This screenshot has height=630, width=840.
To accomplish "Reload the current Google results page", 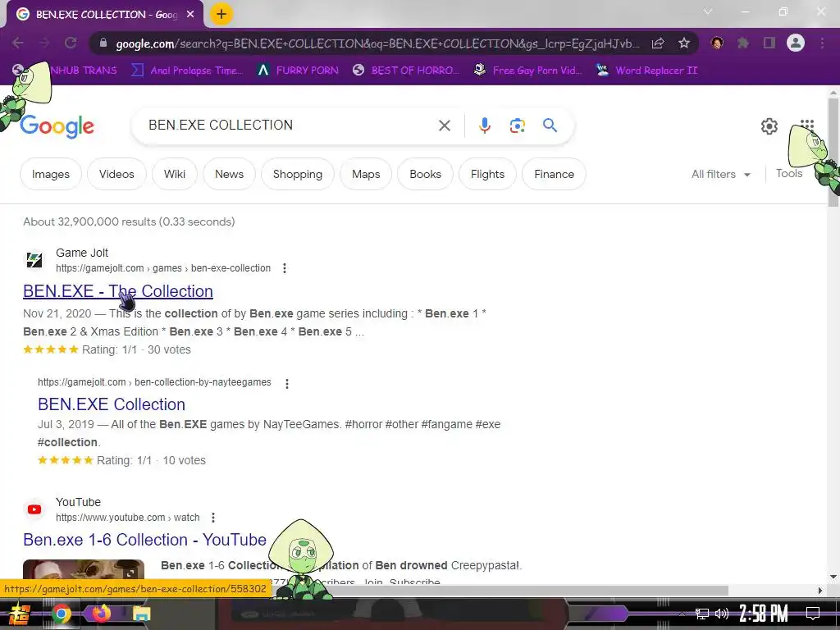I will (x=71, y=43).
